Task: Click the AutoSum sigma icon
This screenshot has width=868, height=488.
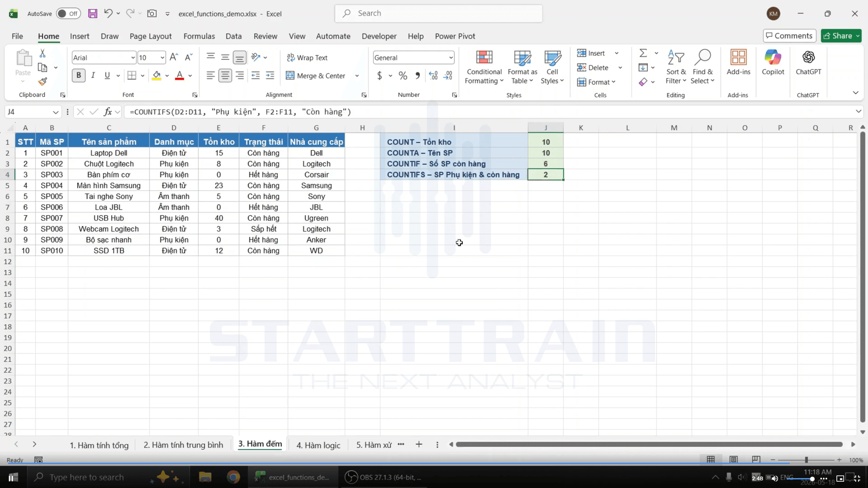Action: click(643, 53)
